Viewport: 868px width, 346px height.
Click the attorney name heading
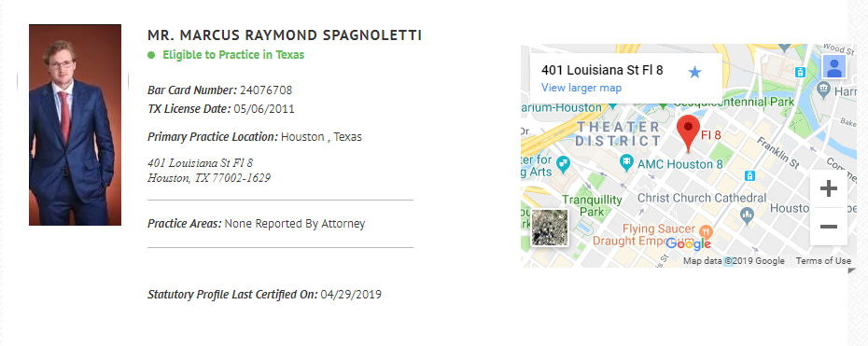point(285,35)
